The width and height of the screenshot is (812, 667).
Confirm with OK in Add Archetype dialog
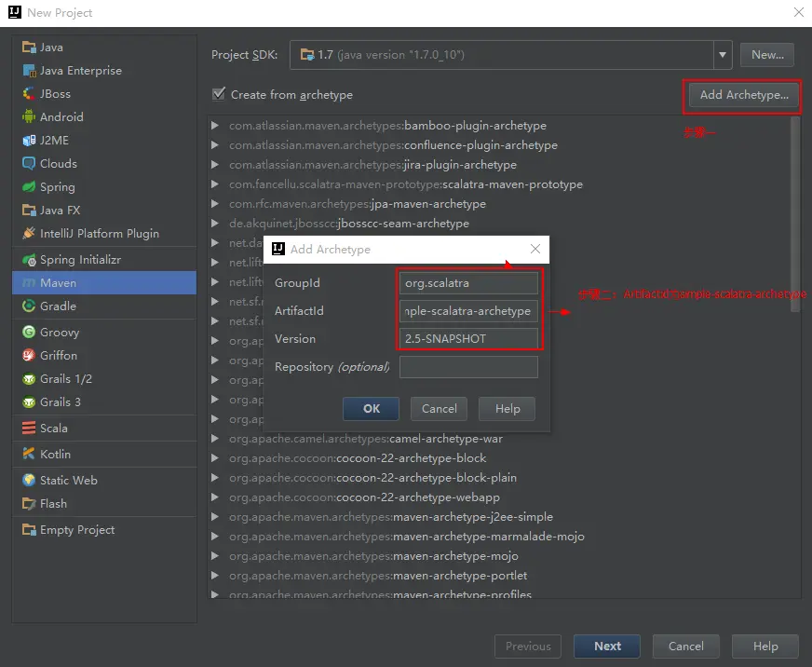[372, 408]
